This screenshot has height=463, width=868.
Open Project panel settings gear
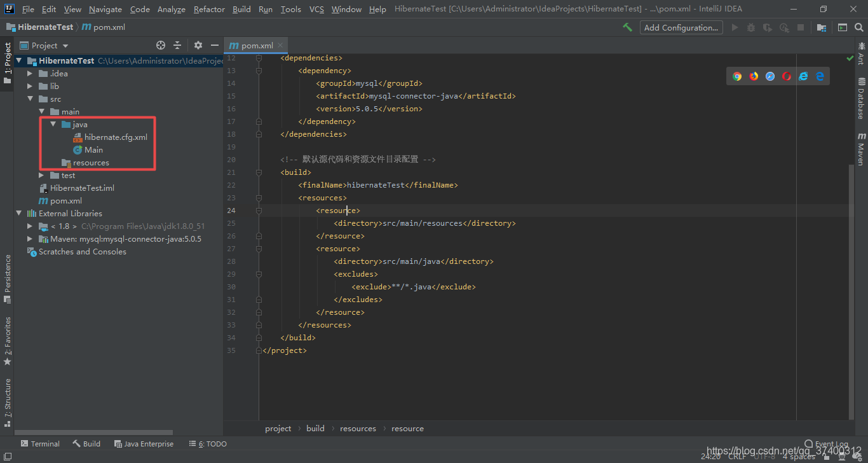(198, 45)
